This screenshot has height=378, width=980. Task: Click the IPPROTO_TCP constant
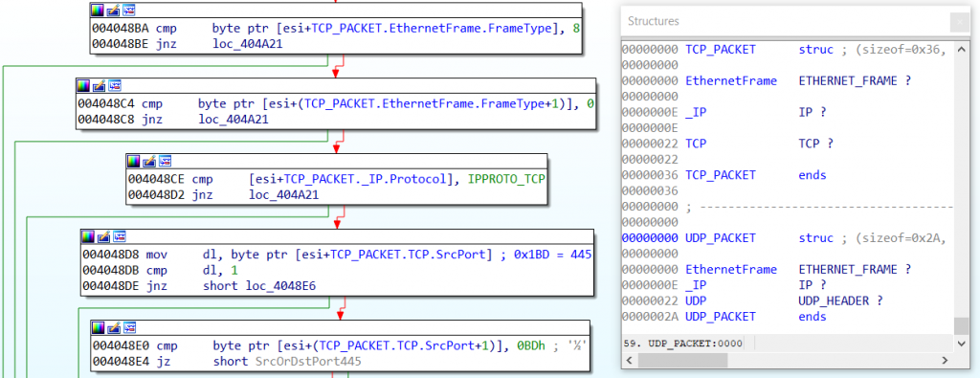click(506, 179)
